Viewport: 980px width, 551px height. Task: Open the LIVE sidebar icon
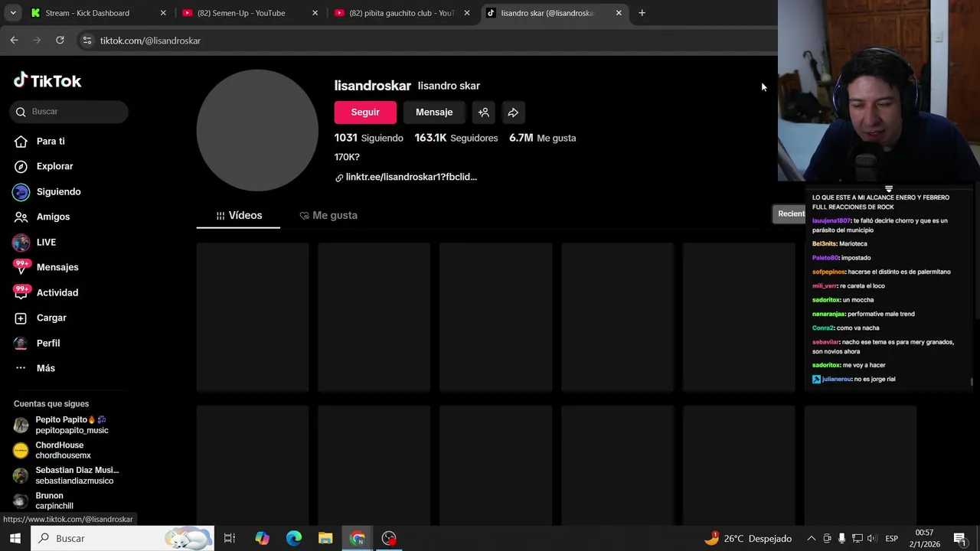21,242
